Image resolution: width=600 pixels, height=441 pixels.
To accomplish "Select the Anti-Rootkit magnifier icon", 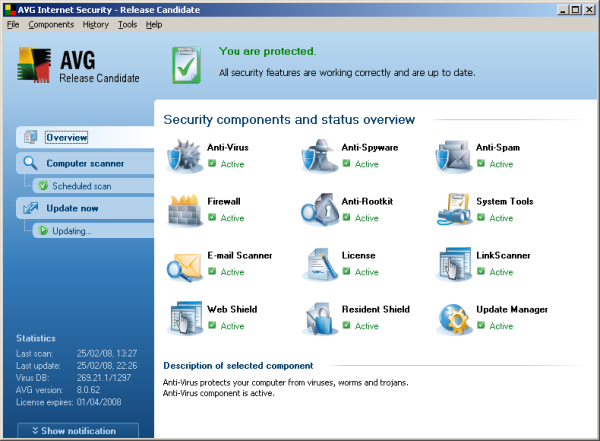I will [x=320, y=210].
